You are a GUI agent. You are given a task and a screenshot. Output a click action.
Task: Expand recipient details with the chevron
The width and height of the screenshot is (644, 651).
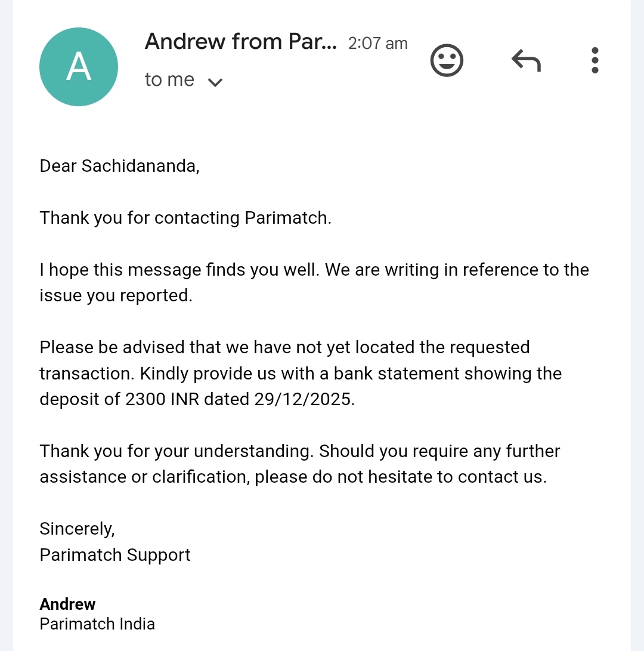coord(215,82)
